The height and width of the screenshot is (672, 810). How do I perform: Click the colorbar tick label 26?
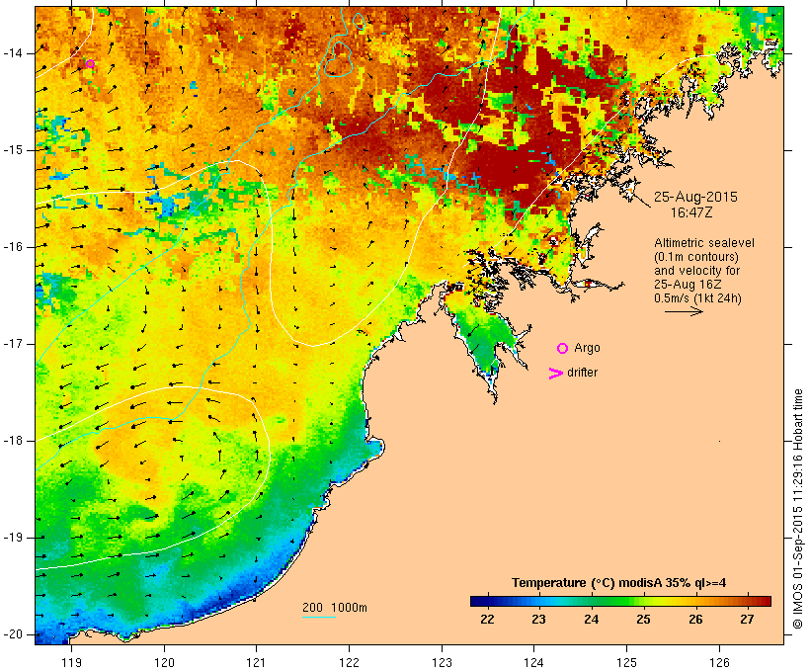click(x=695, y=620)
